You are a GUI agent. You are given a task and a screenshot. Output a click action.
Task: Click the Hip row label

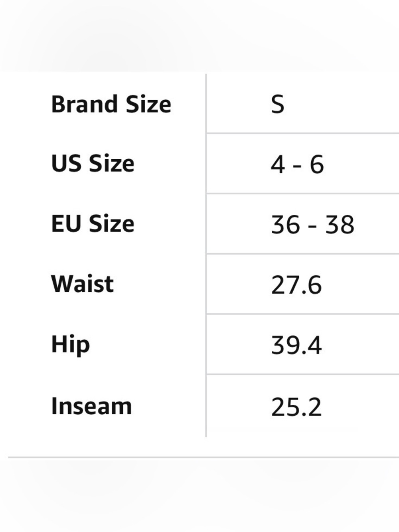tap(70, 345)
